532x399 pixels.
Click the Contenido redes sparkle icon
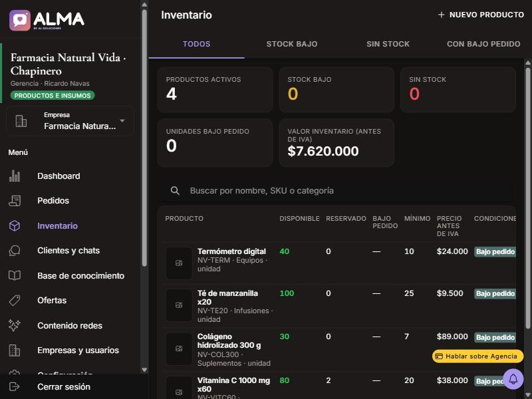pos(14,325)
